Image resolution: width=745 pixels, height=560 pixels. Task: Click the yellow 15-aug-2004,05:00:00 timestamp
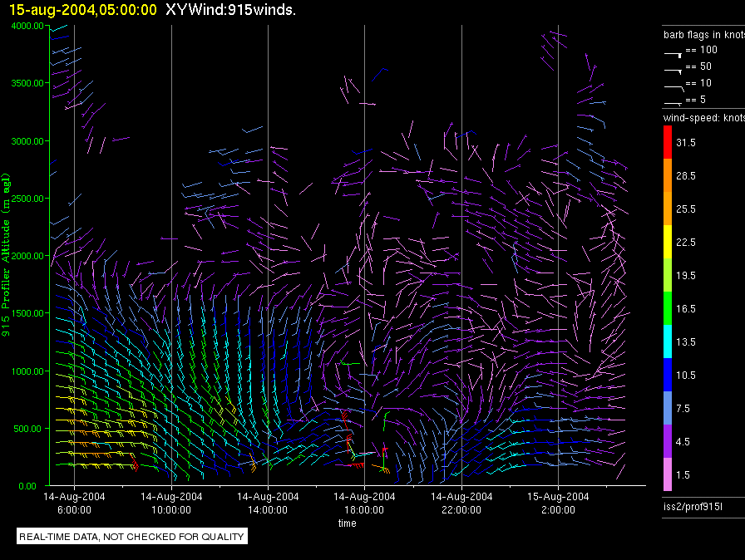coord(82,9)
